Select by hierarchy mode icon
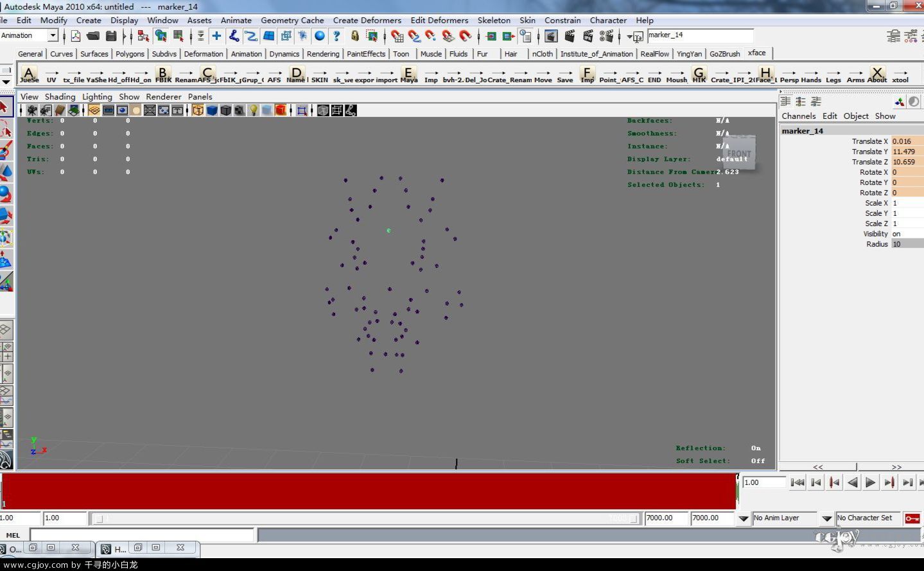Viewport: 924px width, 571px height. tap(143, 36)
